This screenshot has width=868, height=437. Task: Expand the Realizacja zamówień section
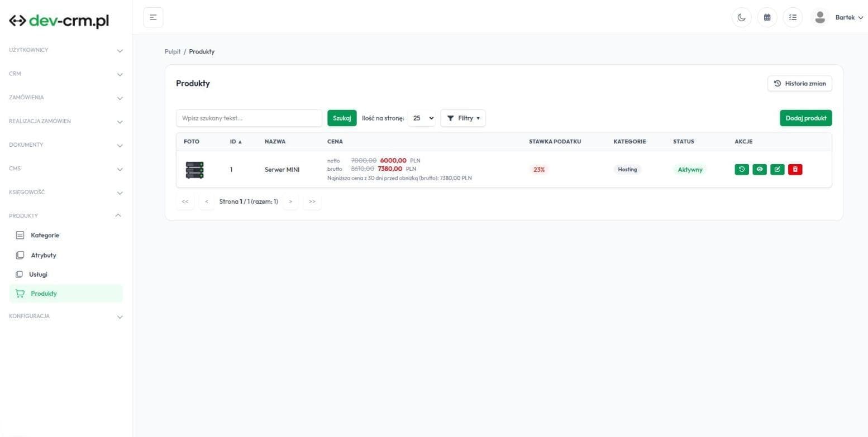[x=66, y=121]
